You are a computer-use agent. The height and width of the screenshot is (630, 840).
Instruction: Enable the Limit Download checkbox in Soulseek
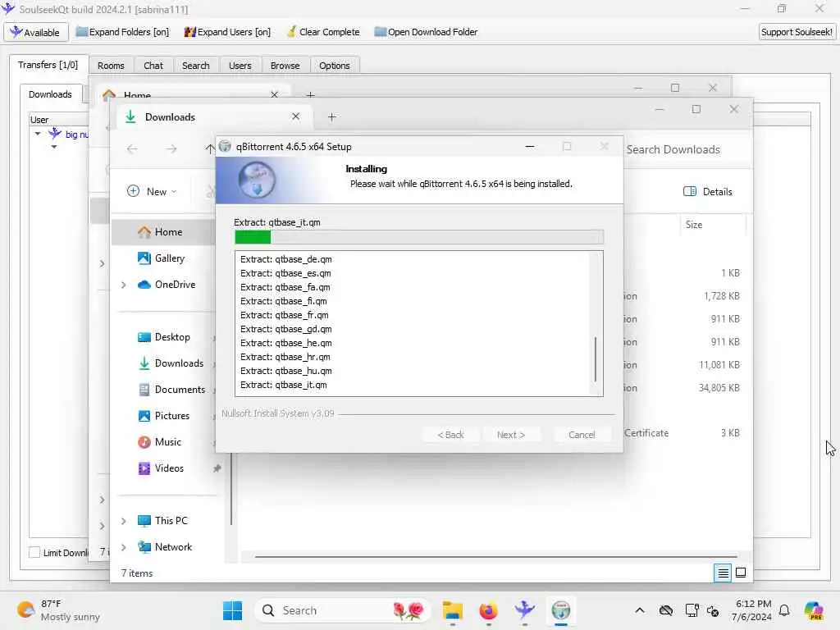pos(34,552)
